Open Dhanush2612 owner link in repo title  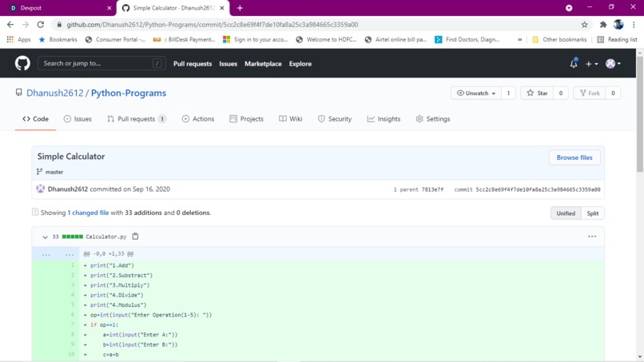click(54, 93)
